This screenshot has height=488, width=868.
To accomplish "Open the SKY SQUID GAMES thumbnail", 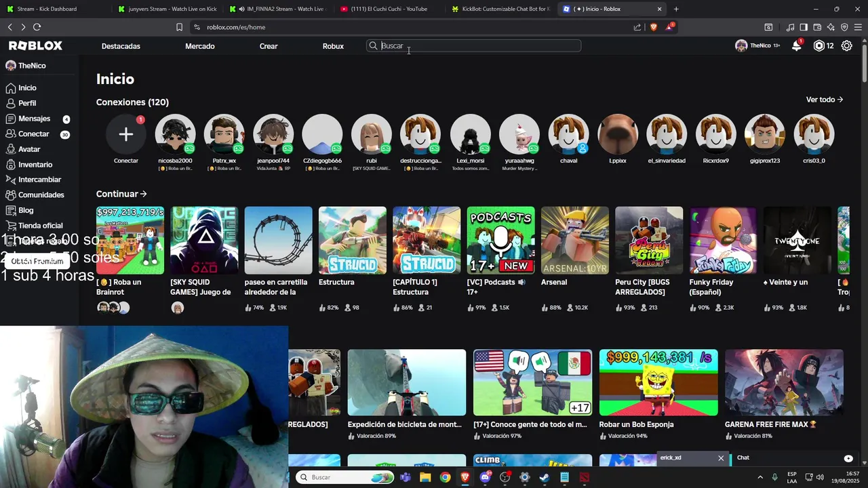I will click(204, 241).
